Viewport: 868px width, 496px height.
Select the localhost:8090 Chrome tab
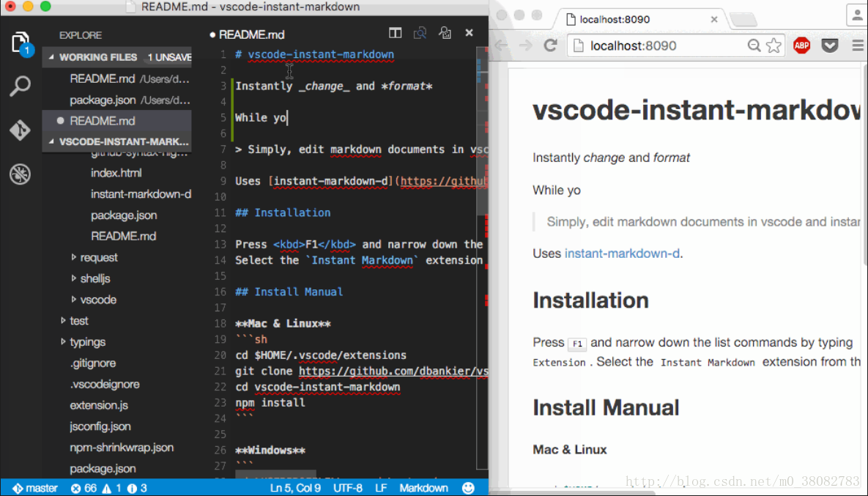639,19
